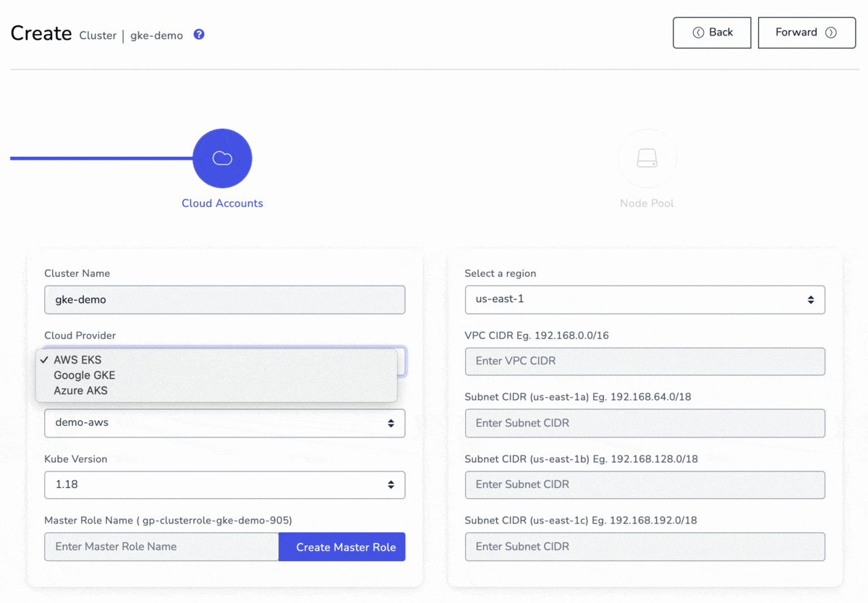868x603 pixels.
Task: Click the Back button
Action: [x=712, y=33]
